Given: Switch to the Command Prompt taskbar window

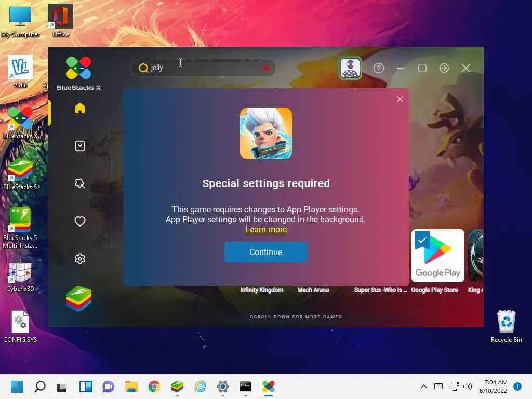Looking at the screenshot, I should [x=245, y=387].
